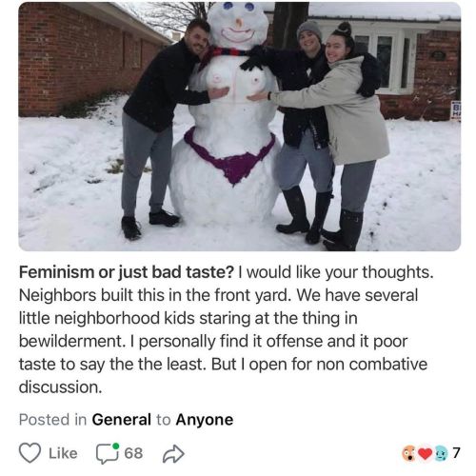Image resolution: width=476 pixels, height=476 pixels.
Task: Open the 68 comments count
Action: click(133, 453)
